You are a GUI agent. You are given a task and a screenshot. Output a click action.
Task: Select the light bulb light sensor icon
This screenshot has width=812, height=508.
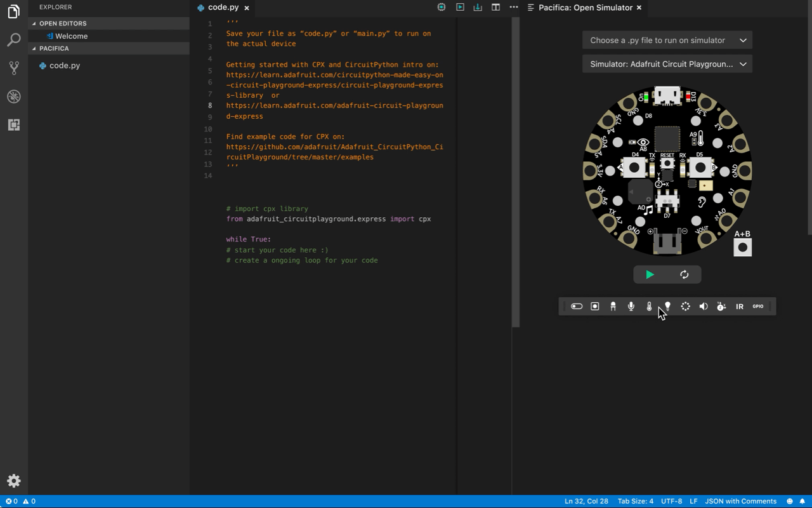pyautogui.click(x=667, y=306)
